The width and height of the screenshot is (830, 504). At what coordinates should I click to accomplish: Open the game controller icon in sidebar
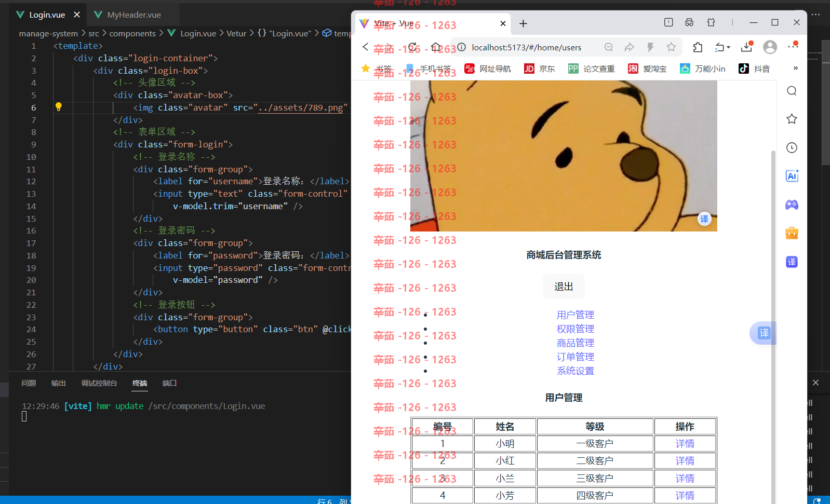point(792,205)
